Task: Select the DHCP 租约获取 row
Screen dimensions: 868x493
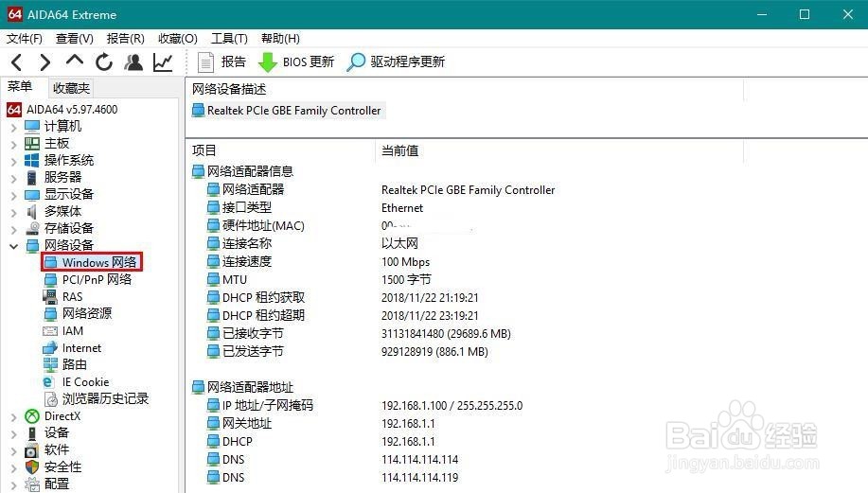Action: pyautogui.click(x=256, y=298)
